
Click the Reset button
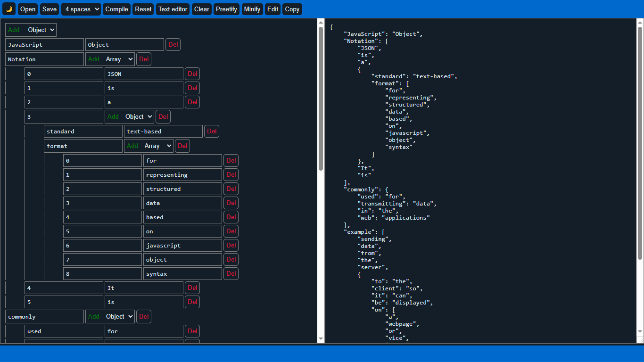(143, 9)
